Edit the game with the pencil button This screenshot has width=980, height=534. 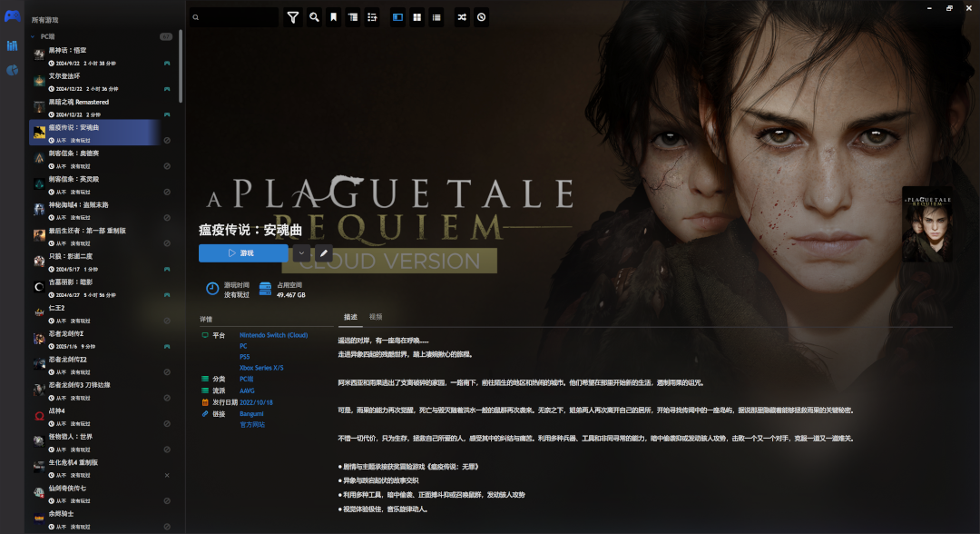[x=323, y=253]
